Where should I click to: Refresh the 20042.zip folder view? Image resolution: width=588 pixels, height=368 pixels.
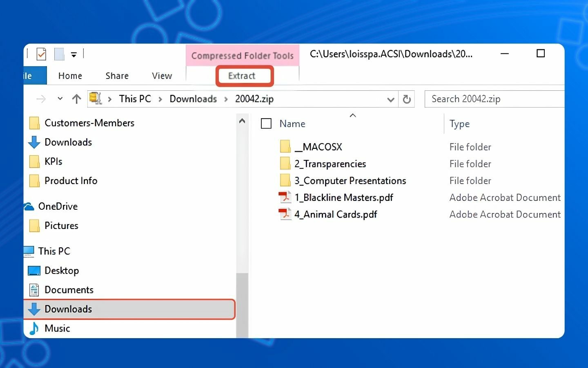(407, 99)
